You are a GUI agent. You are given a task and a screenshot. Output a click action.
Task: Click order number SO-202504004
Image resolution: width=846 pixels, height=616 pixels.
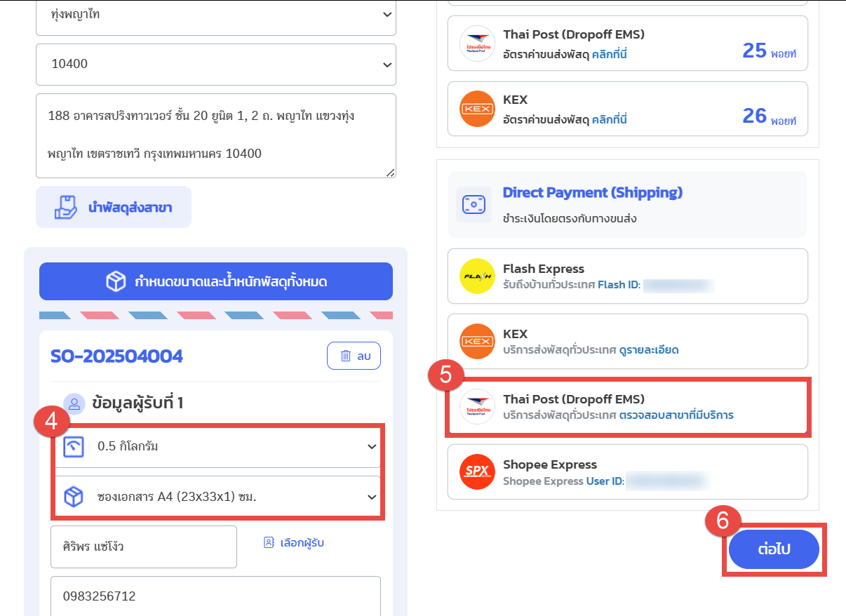[x=116, y=356]
